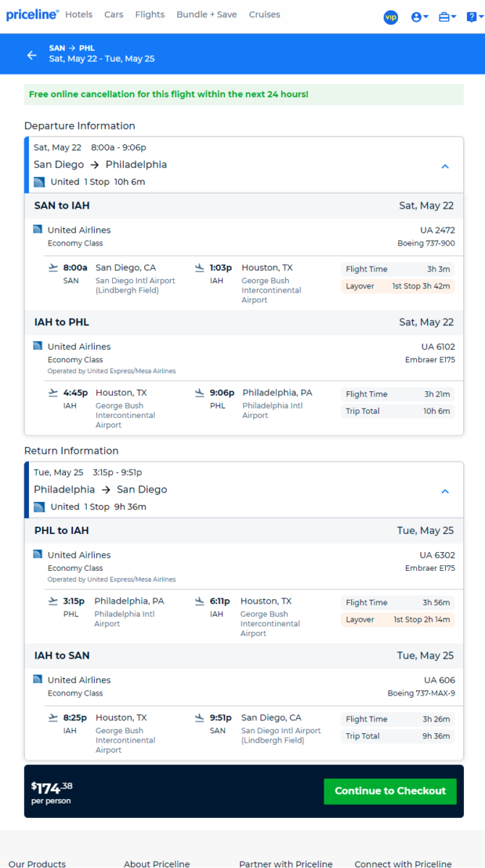Screen dimensions: 485x868
Task: Click the free online cancellation banner
Action: [x=243, y=94]
